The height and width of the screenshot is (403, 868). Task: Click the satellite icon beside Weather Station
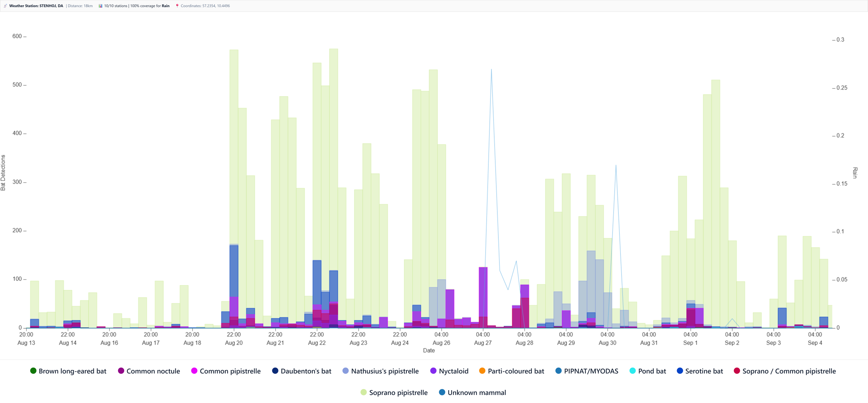coord(5,6)
